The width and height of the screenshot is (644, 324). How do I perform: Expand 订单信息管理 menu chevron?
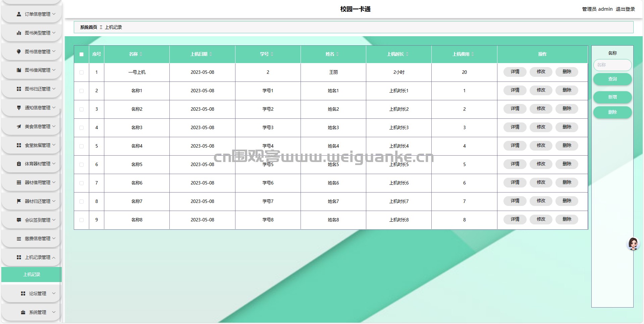pos(54,14)
